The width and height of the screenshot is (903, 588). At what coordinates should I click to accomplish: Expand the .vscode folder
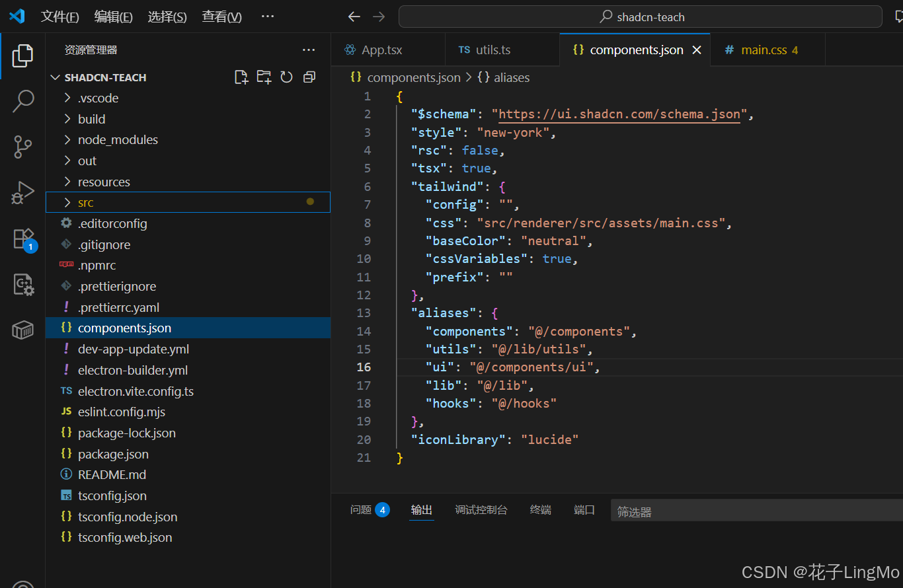pos(188,98)
